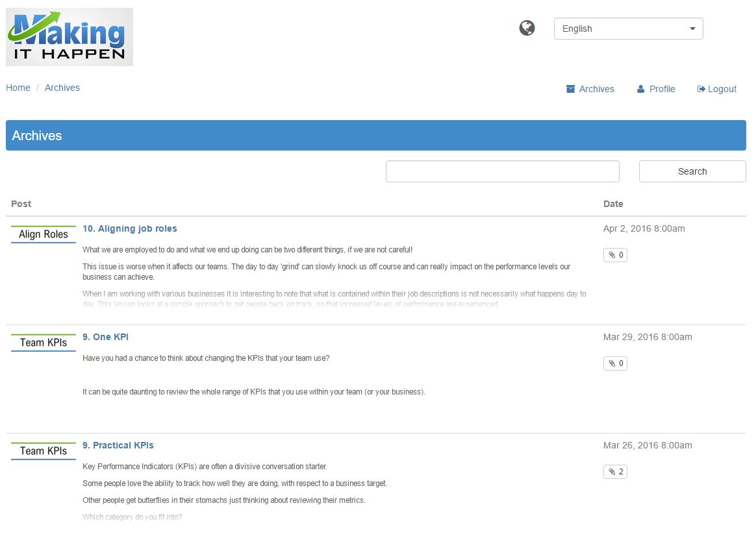Screen dimensions: 756x538
Task: Click the Date column header
Action: (613, 204)
